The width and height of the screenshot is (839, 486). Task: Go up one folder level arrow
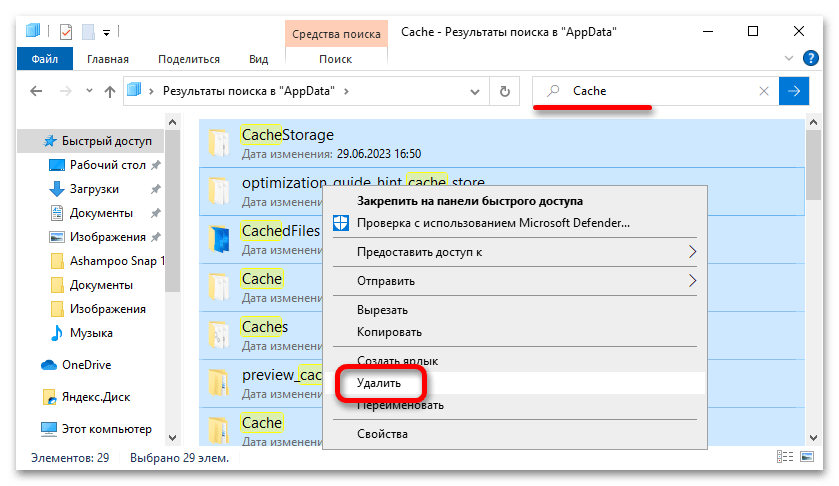pyautogui.click(x=110, y=91)
